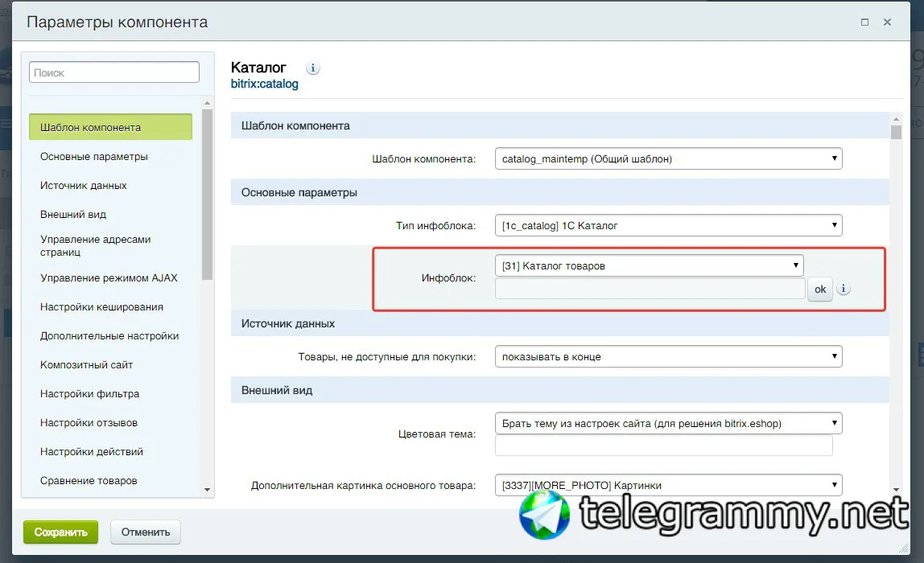
Task: Click the info icon beside the ok button
Action: coord(844,289)
